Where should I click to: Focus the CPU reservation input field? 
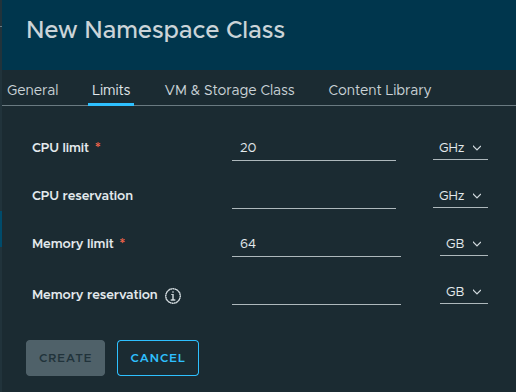pos(314,196)
